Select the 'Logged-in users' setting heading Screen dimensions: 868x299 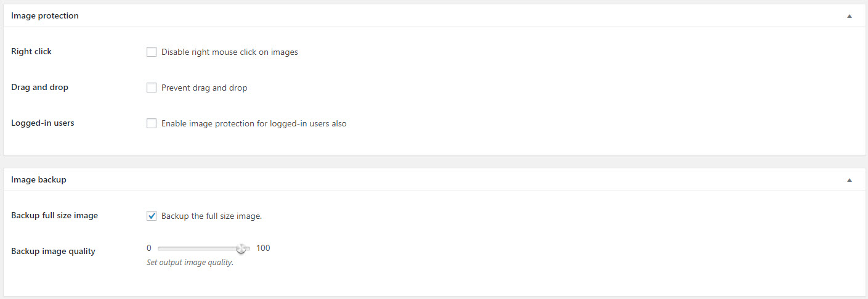point(43,123)
